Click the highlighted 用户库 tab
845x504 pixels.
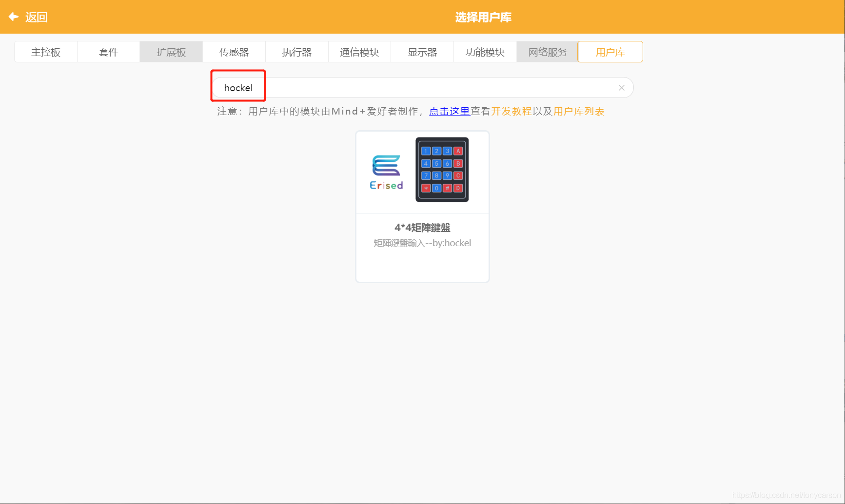(610, 52)
